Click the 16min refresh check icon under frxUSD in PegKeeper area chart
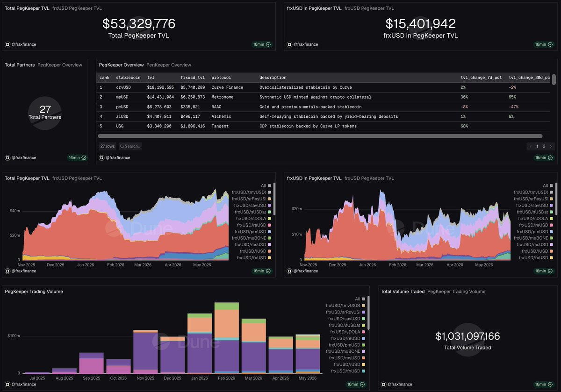This screenshot has height=392, width=561. pyautogui.click(x=550, y=271)
